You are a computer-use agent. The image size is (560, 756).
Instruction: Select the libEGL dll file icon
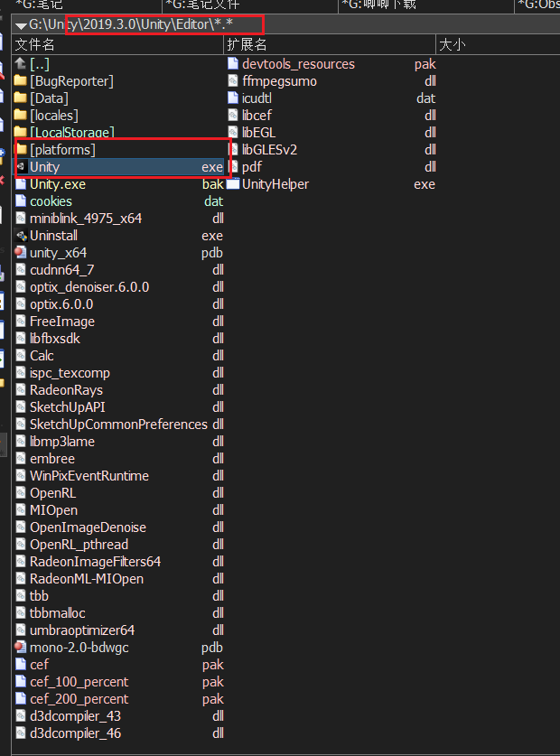pos(233,133)
